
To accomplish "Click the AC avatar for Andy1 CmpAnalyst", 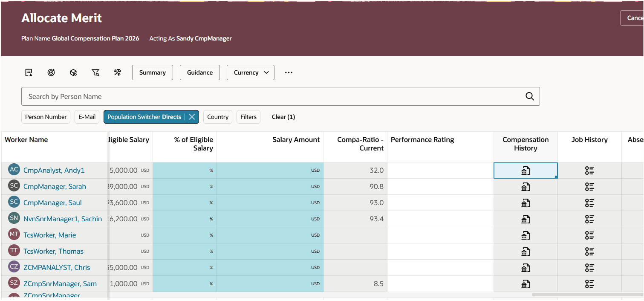I will point(14,170).
